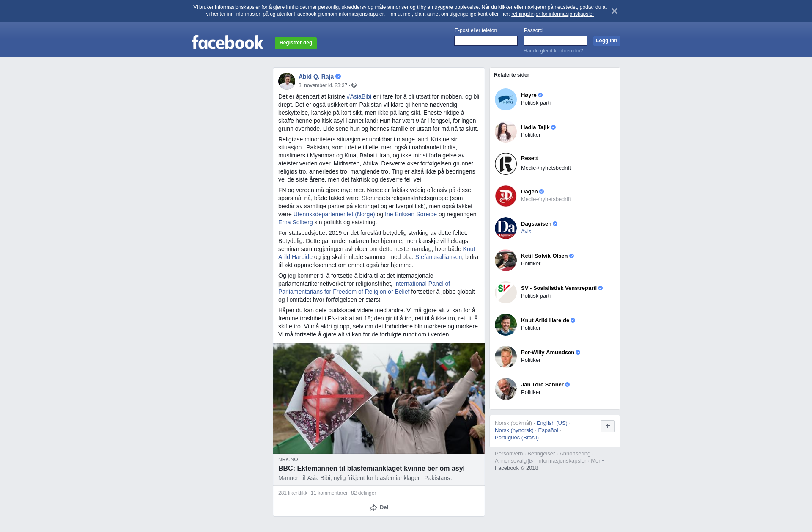Open Abid Q. Raja's profile picture
This screenshot has height=532, width=812.
click(287, 81)
